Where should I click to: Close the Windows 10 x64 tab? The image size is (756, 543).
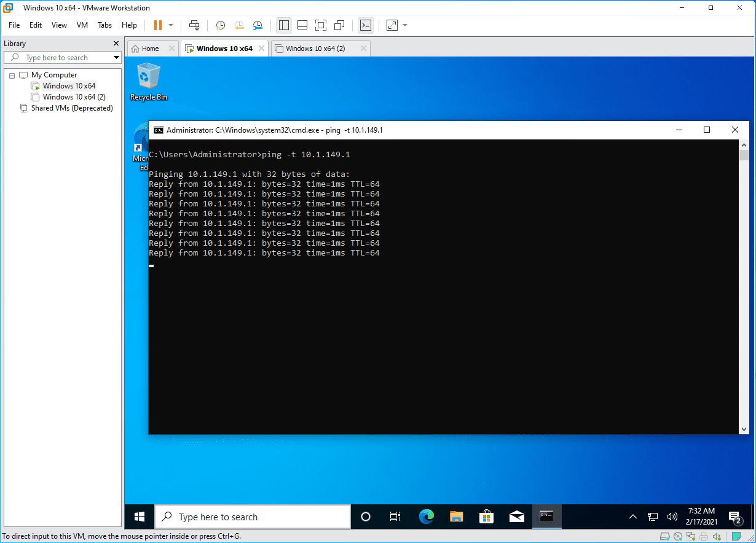(x=262, y=49)
